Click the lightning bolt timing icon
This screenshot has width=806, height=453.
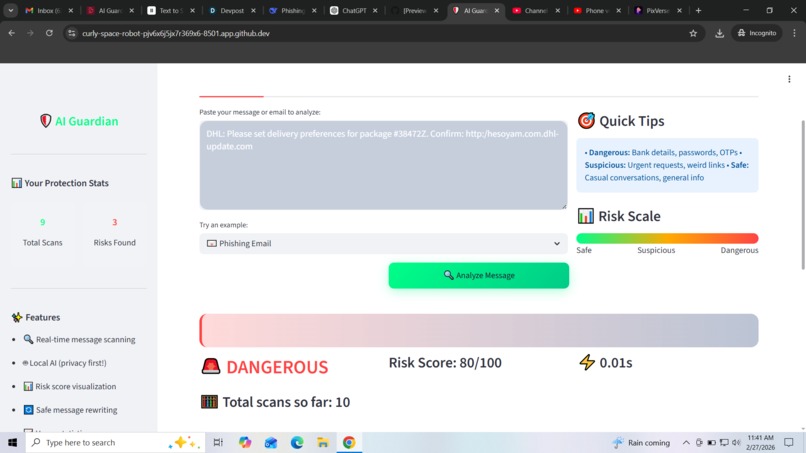[x=587, y=362]
